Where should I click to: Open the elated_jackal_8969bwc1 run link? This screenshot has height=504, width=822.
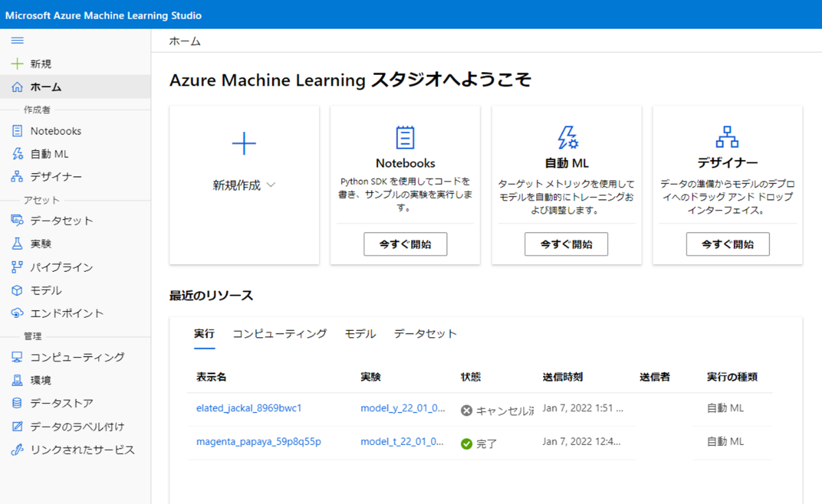[249, 408]
